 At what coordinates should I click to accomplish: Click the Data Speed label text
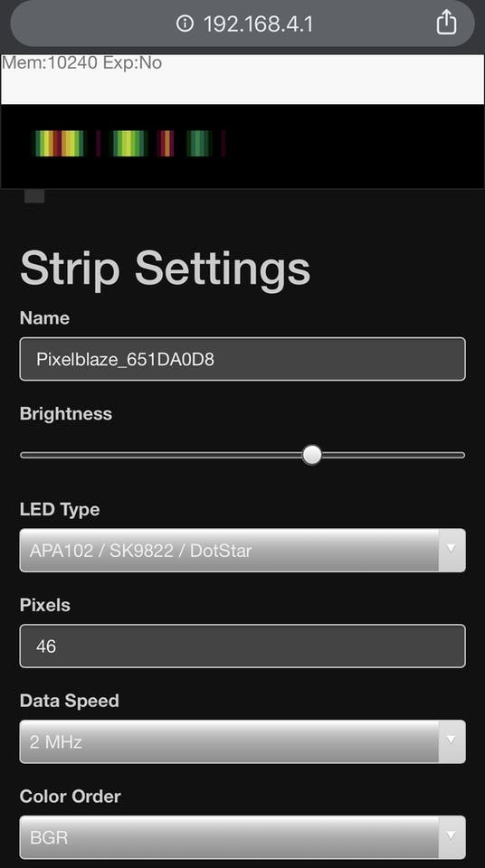[x=70, y=701]
